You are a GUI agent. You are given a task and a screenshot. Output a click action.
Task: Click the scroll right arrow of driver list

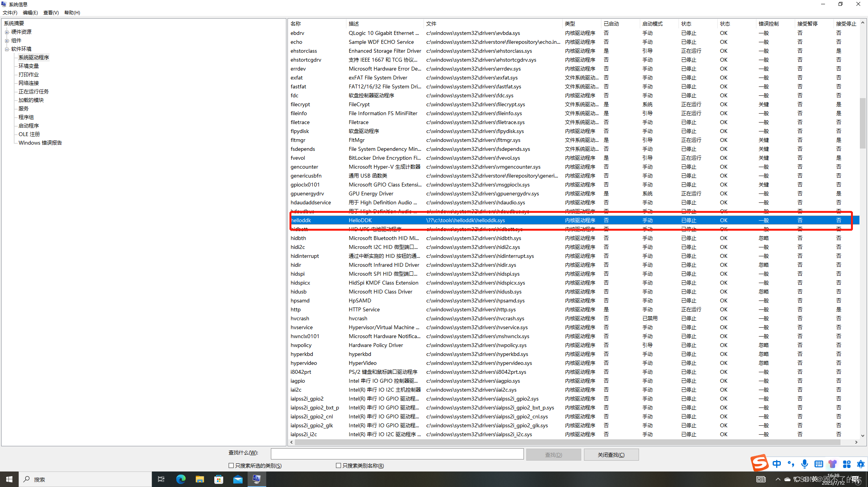click(x=856, y=442)
